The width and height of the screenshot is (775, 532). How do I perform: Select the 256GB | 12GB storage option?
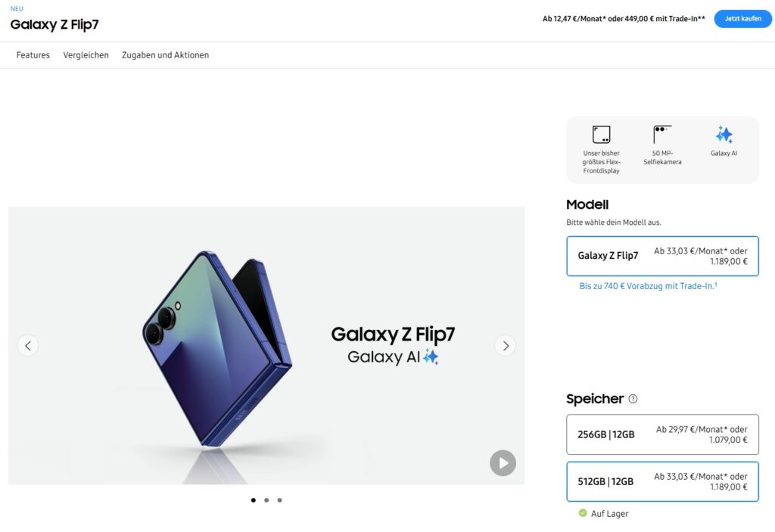(662, 434)
